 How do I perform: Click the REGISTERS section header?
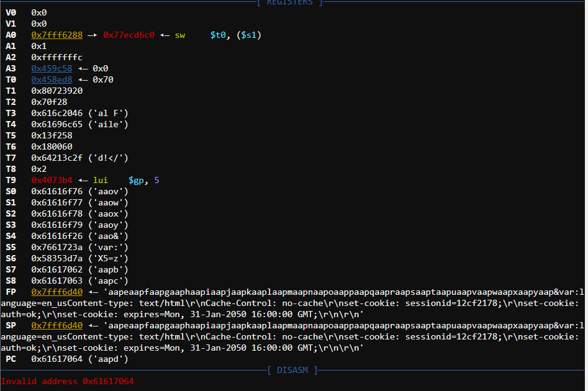289,2
